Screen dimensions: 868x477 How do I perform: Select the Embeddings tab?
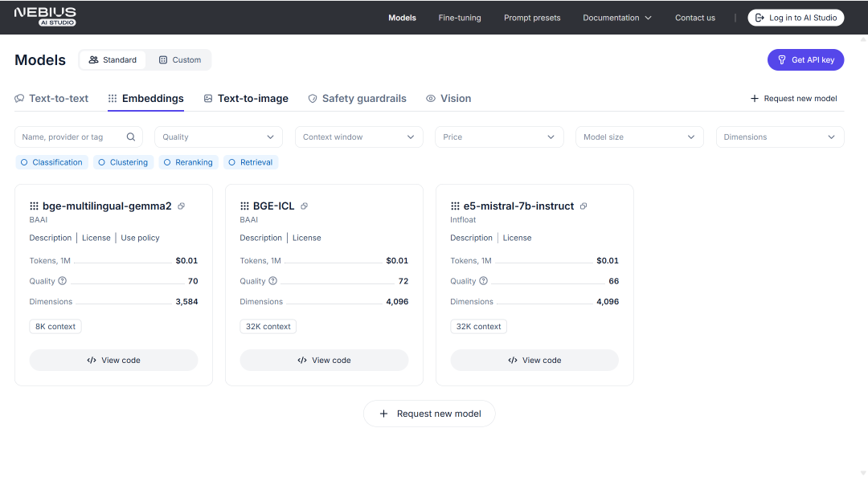pos(146,99)
